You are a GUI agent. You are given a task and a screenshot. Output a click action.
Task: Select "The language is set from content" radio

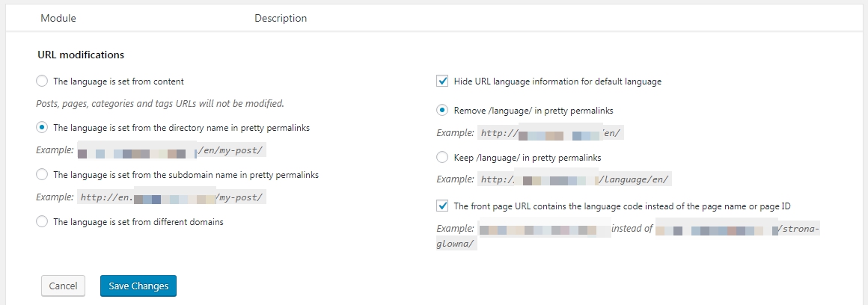(42, 81)
